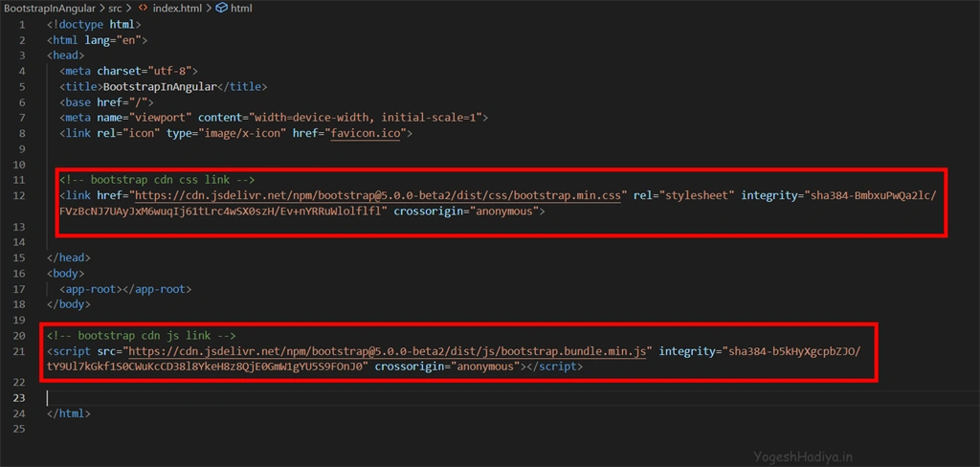Screen dimensions: 980x467
Task: Click line number 21 in gutter
Action: [x=18, y=351]
